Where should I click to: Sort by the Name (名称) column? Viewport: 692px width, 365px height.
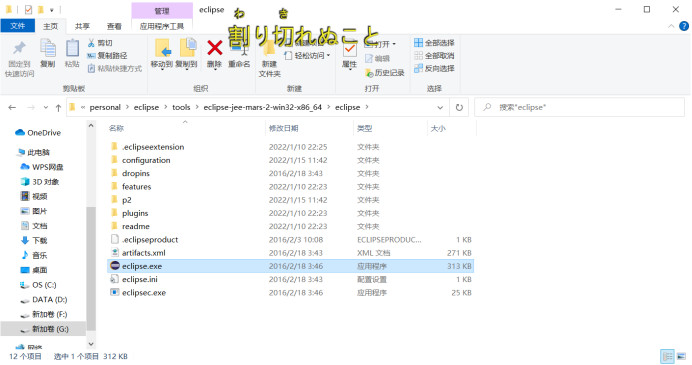click(x=117, y=128)
